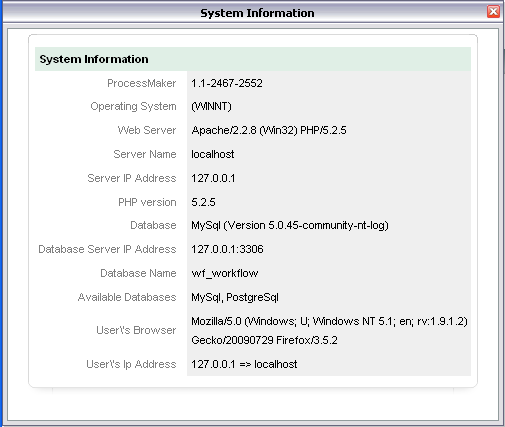Click the Server Name value localhost

pyautogui.click(x=213, y=154)
